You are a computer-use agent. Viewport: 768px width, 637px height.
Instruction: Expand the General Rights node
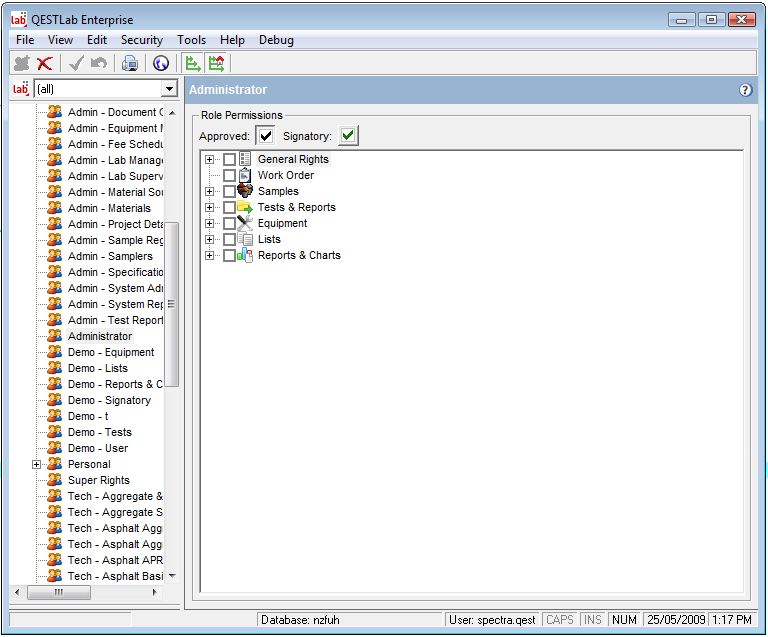point(209,160)
